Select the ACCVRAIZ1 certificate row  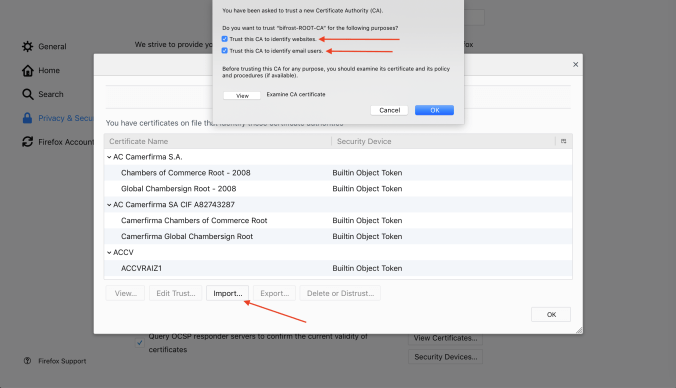(338, 268)
